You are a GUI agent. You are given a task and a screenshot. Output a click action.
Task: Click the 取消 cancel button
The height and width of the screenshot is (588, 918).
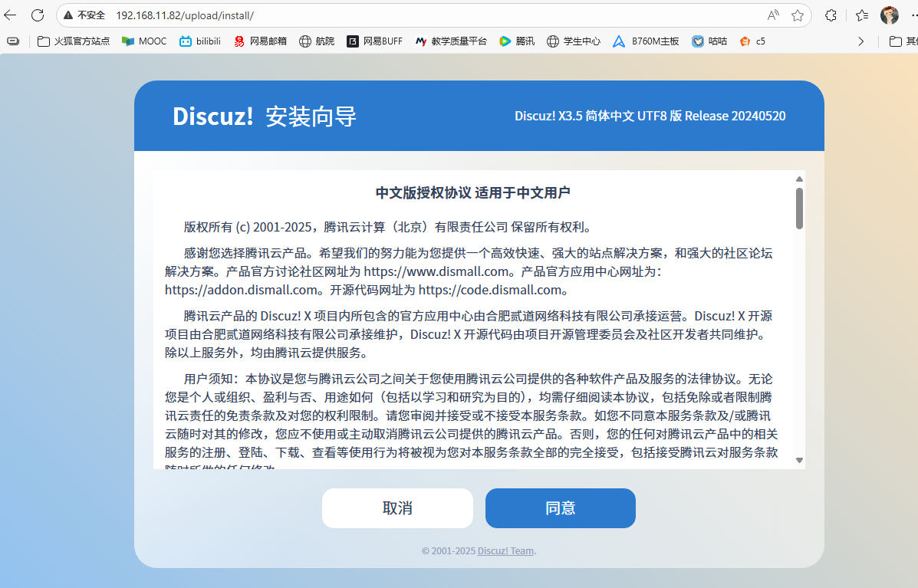click(x=397, y=508)
